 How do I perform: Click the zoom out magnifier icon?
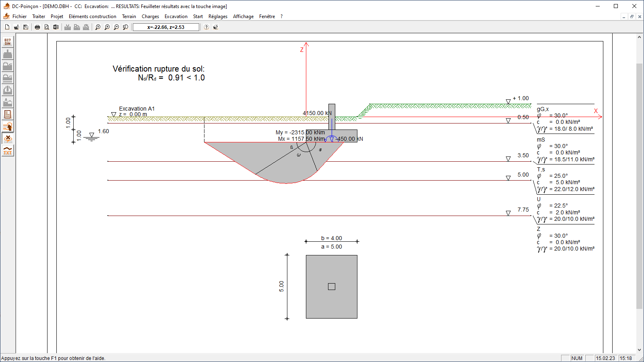[116, 27]
